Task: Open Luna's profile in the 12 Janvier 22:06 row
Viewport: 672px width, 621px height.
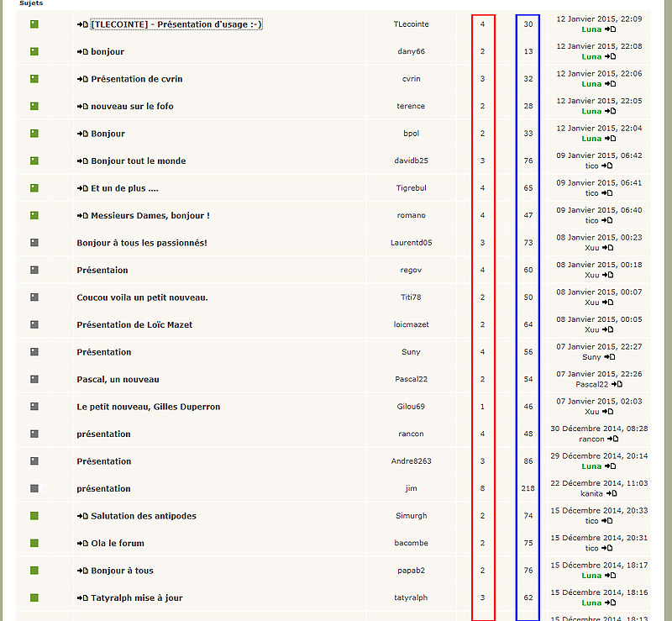Action: 591,84
